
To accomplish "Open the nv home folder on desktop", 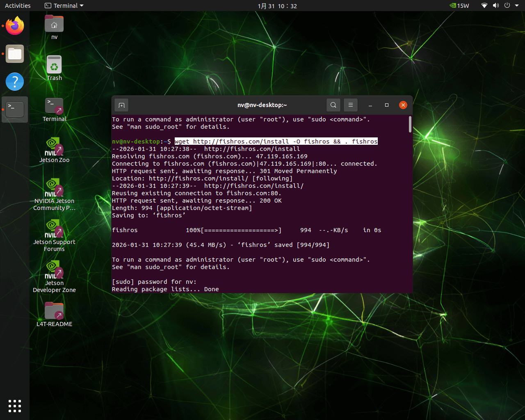I will pos(54,25).
